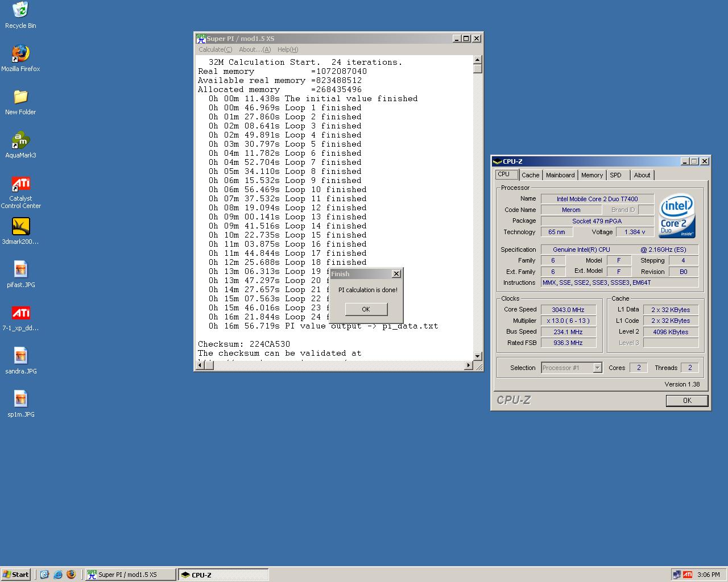This screenshot has height=582, width=728.
Task: Click '32M Calculation Start' line in Super PI
Action: (x=305, y=62)
